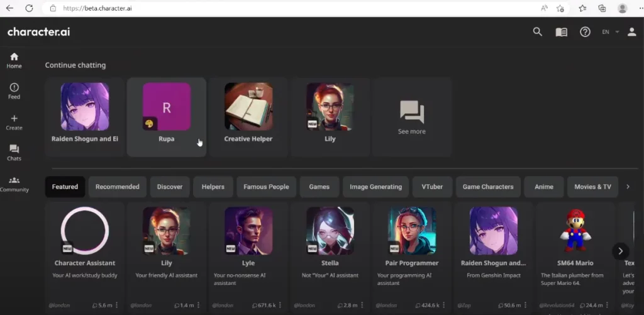The height and width of the screenshot is (315, 644).
Task: Click Mario's 24.4 m chat count
Action: coord(591,306)
